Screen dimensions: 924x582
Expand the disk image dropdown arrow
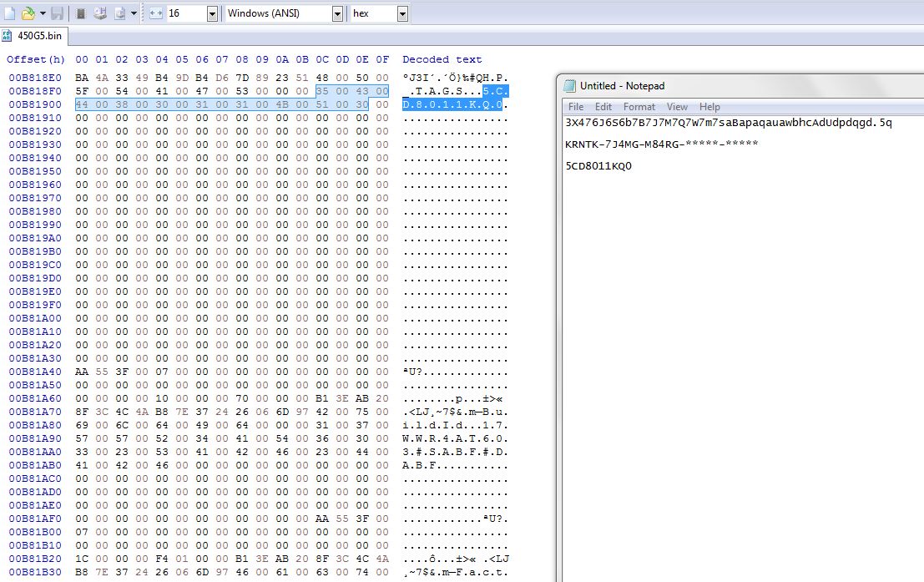point(134,13)
